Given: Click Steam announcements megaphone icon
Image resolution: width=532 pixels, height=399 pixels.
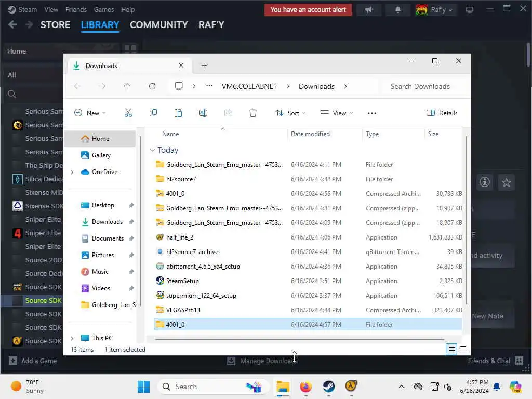Looking at the screenshot, I should click(369, 10).
